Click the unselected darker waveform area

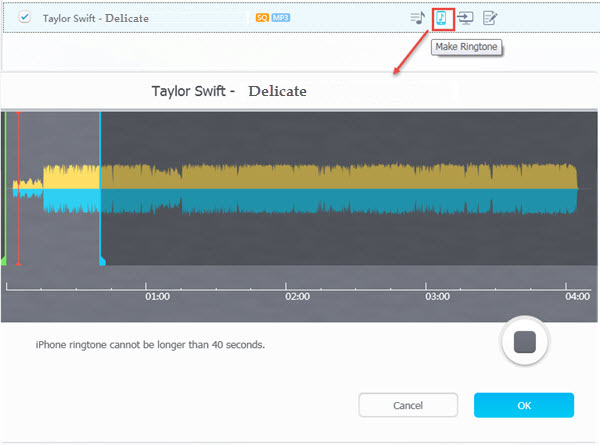tap(348, 188)
